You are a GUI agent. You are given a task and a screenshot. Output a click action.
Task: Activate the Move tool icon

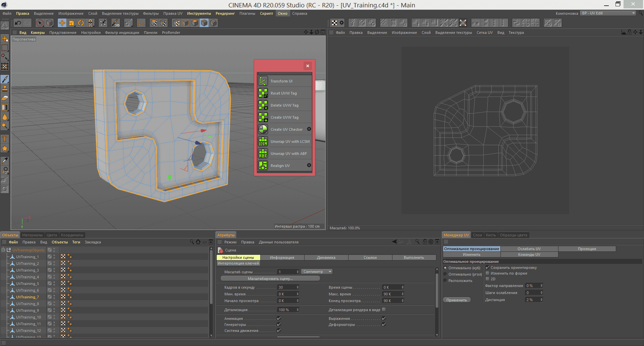pyautogui.click(x=62, y=23)
